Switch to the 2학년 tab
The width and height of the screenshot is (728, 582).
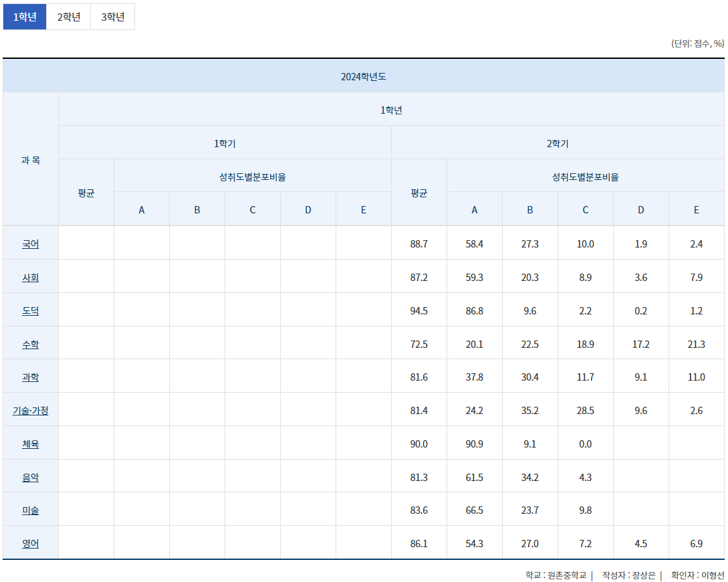pos(69,17)
